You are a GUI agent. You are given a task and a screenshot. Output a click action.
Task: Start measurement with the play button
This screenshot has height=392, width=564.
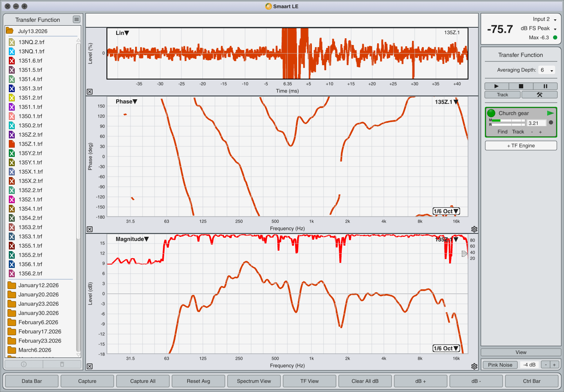(496, 86)
